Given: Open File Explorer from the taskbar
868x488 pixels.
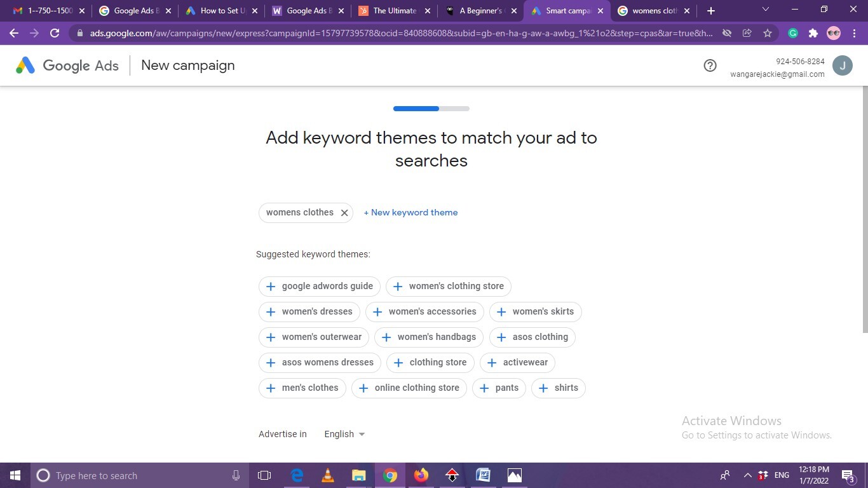Looking at the screenshot, I should 359,475.
